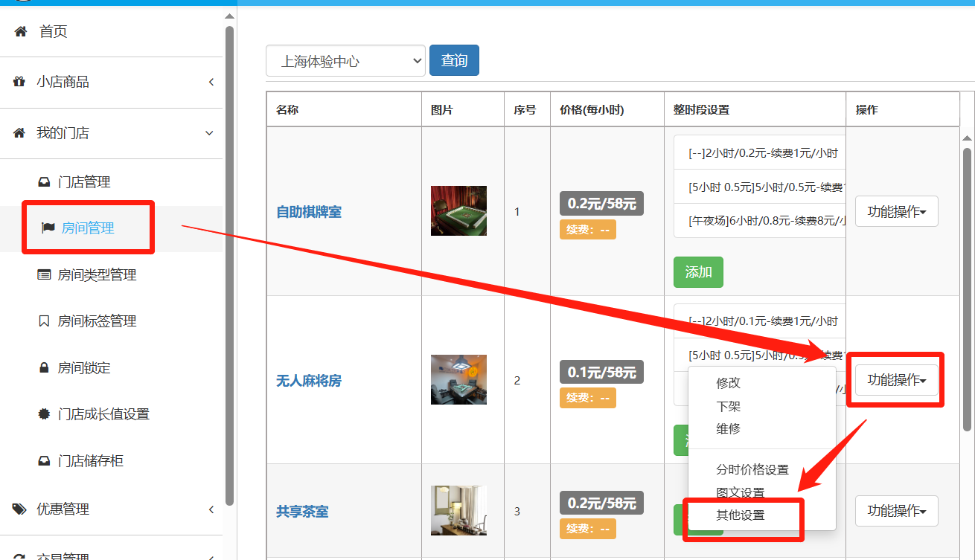Select 其他设置 in the dropdown menu
This screenshot has width=975, height=560.
click(x=740, y=515)
